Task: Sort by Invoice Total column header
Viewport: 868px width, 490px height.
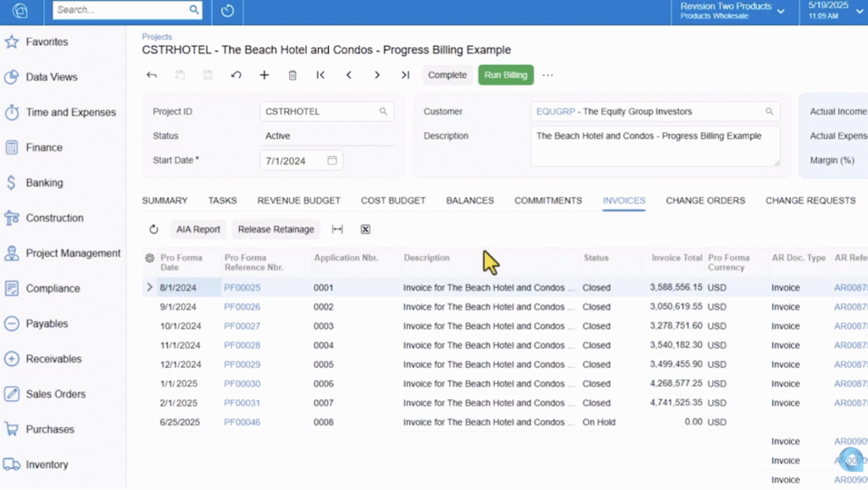Action: click(676, 258)
